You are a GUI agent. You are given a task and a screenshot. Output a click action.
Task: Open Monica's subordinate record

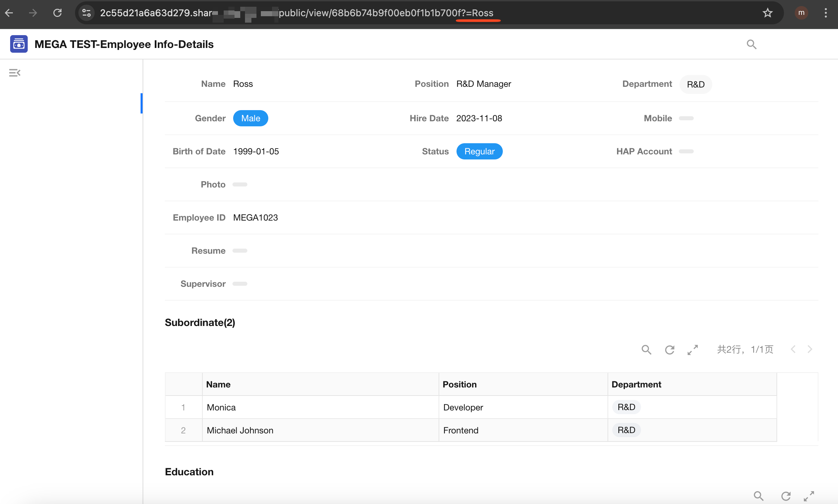pyautogui.click(x=221, y=407)
